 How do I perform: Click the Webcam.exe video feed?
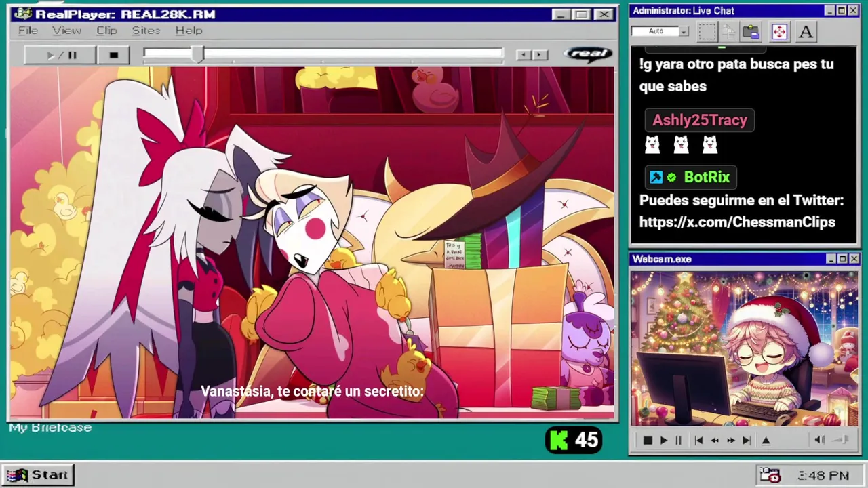(744, 348)
